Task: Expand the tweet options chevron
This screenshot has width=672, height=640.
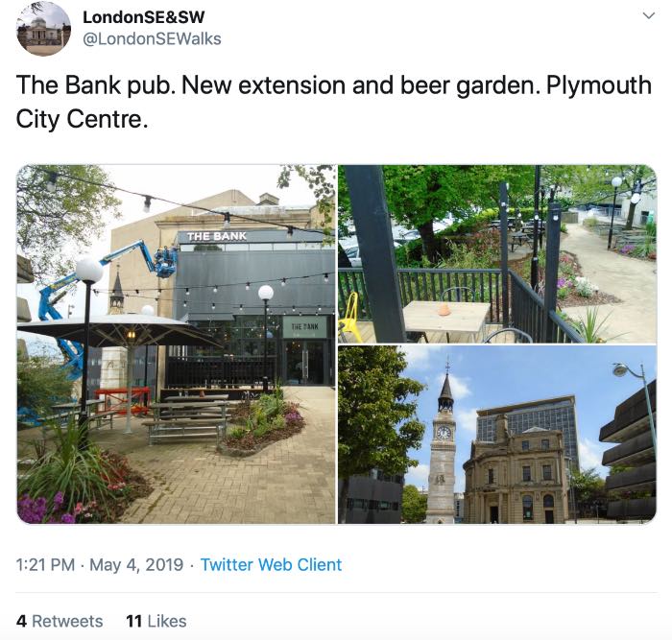Action: 649,16
